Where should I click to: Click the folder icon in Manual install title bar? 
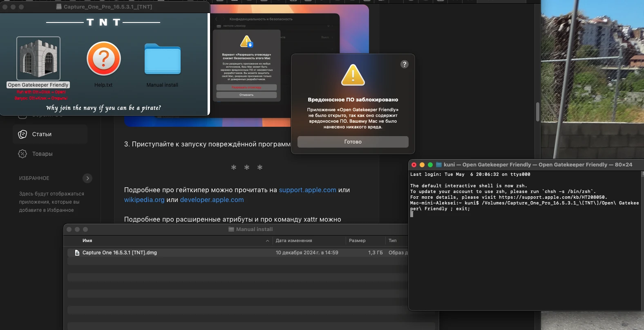(231, 229)
